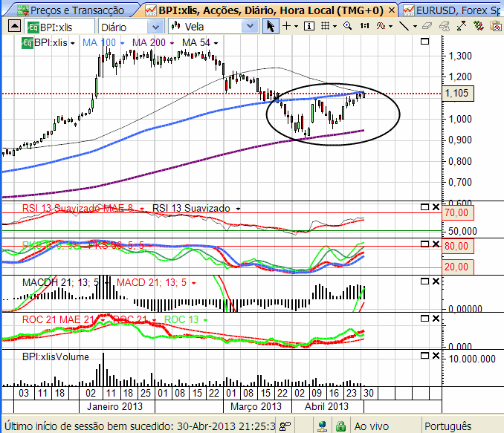Reset chart zoom to 1:1

tap(364, 26)
